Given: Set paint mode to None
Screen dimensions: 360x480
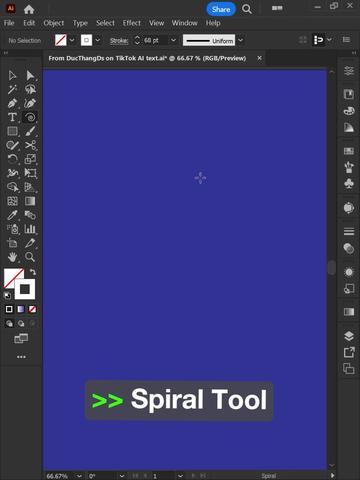Looking at the screenshot, I should tap(32, 309).
